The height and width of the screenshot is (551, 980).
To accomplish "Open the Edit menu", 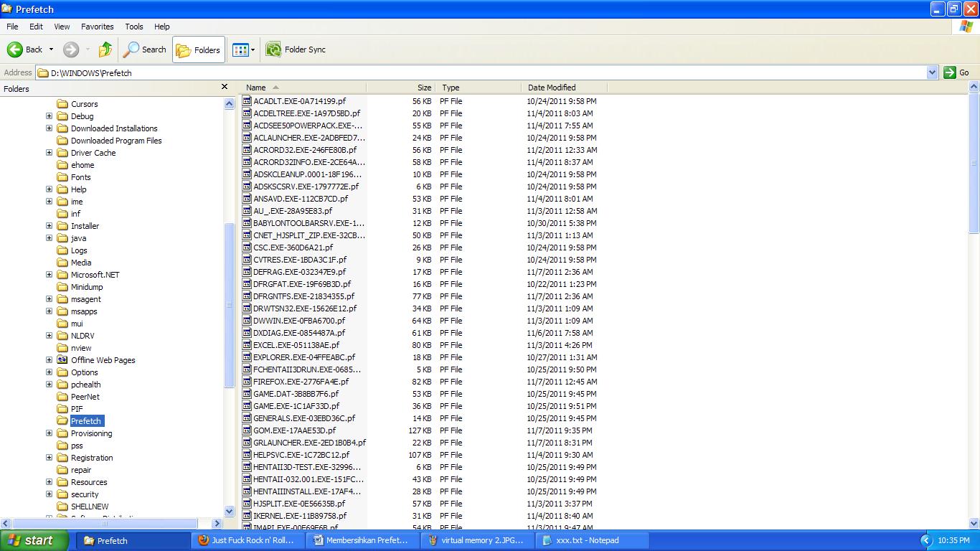I will pos(36,27).
